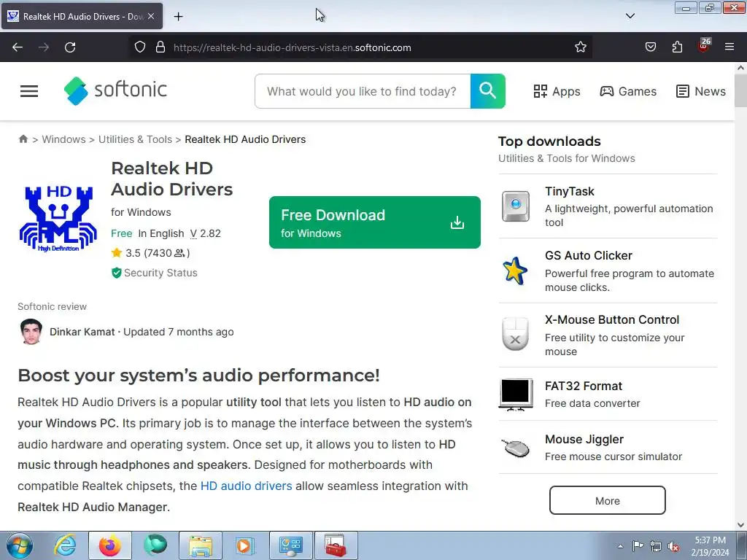
Task: Open the Mouse Jiggler title
Action: click(584, 440)
